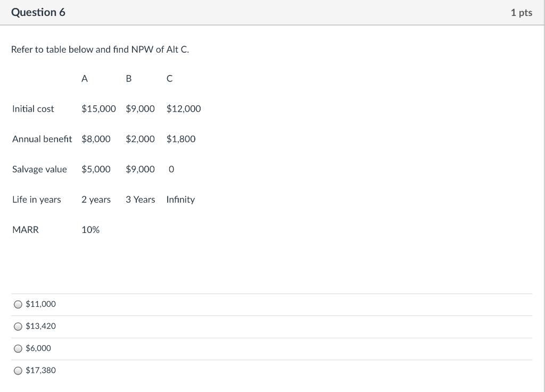This screenshot has height=392, width=545.
Task: Click the salvage value 0 cell for C
Action: pos(171,170)
